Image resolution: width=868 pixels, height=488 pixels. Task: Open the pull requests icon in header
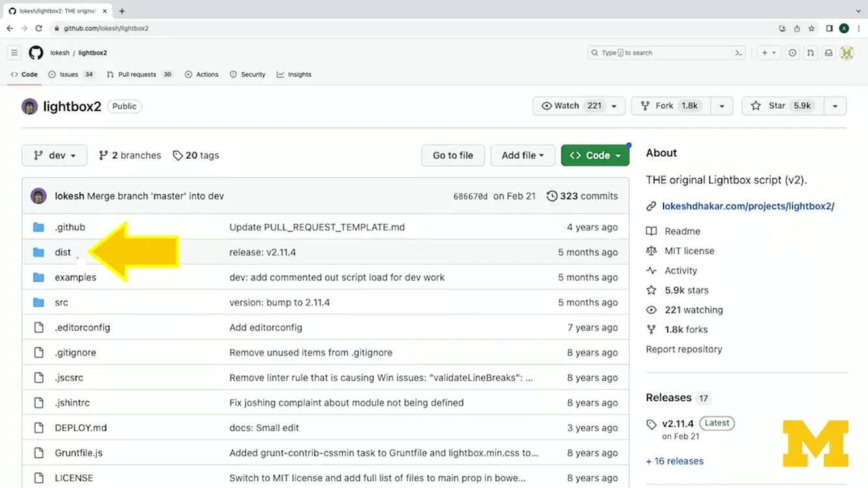click(811, 53)
